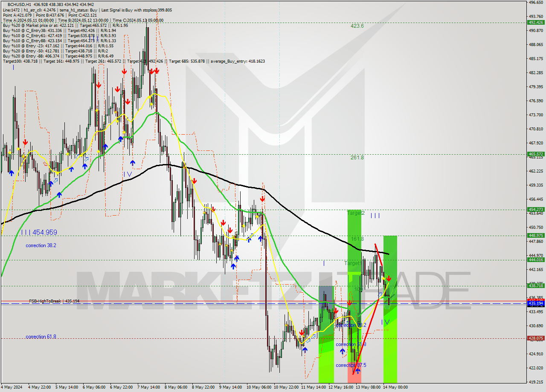Click the 'average_Buy_entry: 418.1623' text

(x=237, y=61)
